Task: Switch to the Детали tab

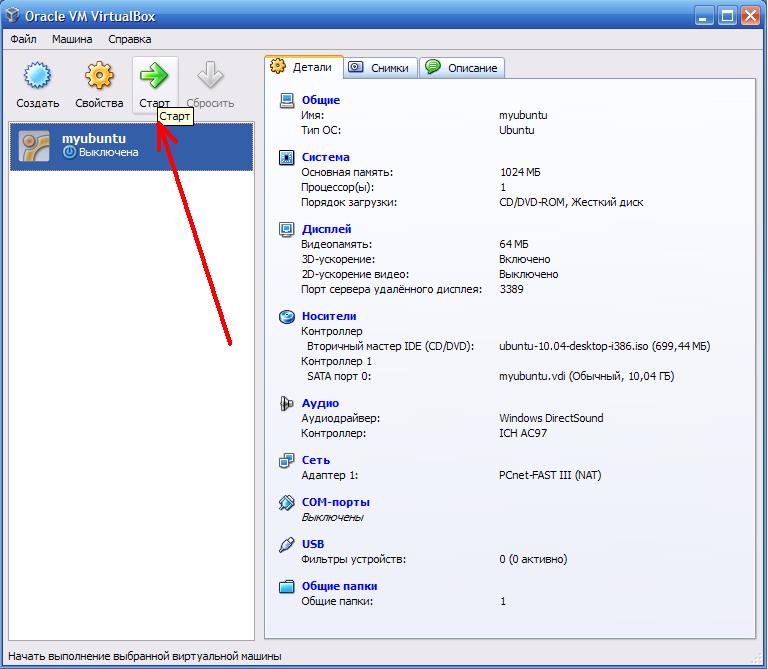Action: (304, 67)
